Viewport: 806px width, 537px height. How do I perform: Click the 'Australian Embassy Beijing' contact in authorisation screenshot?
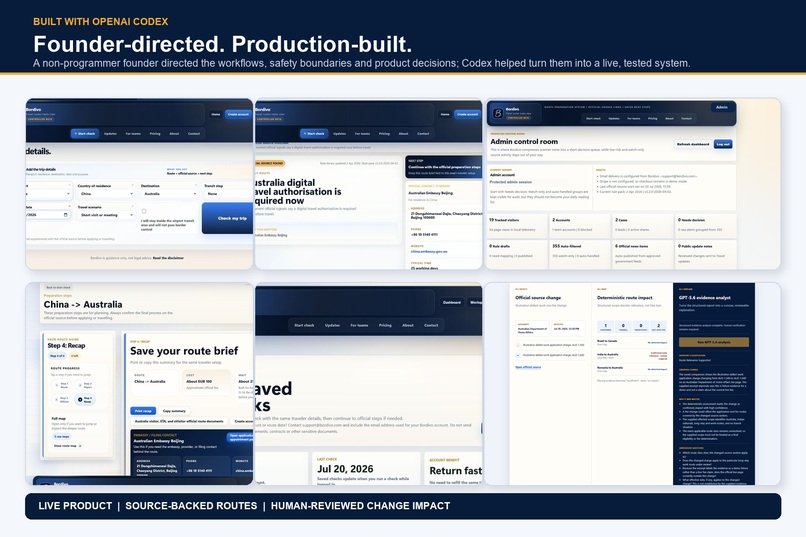(430, 193)
